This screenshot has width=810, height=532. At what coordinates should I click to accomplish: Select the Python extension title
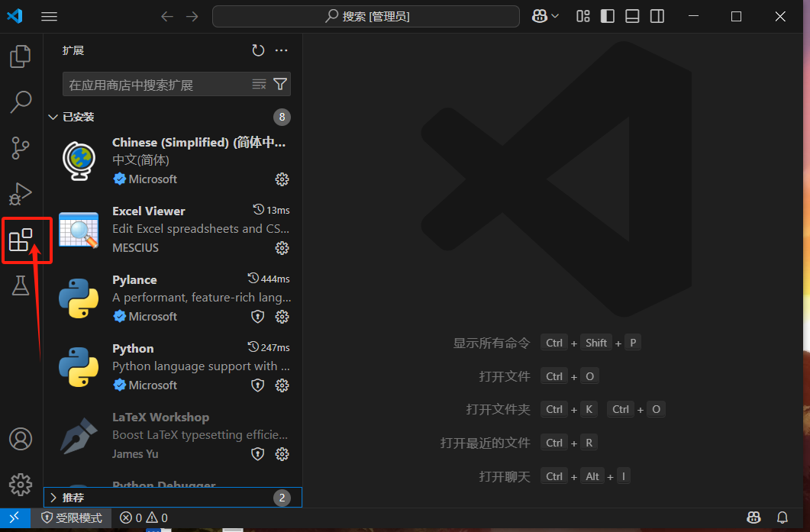click(x=133, y=349)
